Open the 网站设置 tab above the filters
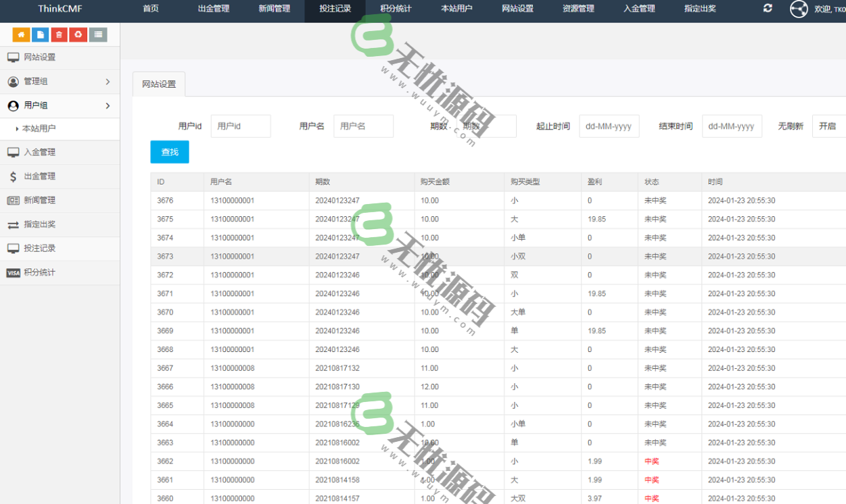Screen dimensions: 846x504 [160, 84]
